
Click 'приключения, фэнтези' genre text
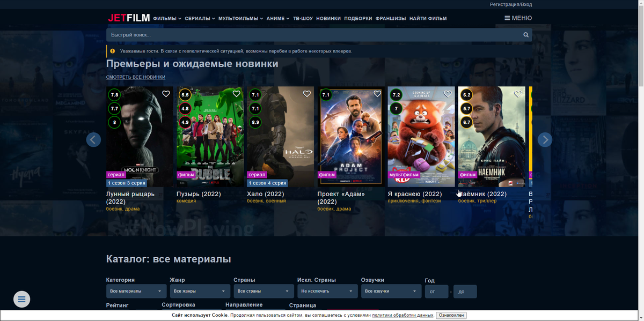click(x=414, y=201)
